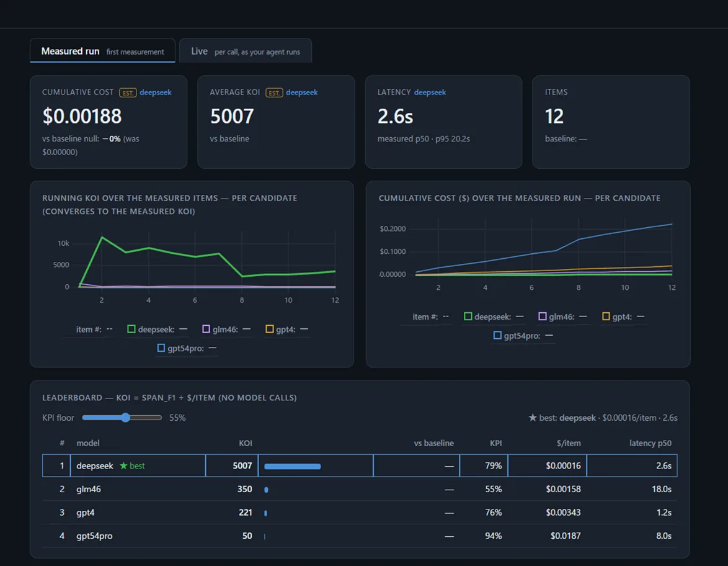The height and width of the screenshot is (566, 728).
Task: Adjust the KPI floor slider handle
Action: click(x=126, y=417)
